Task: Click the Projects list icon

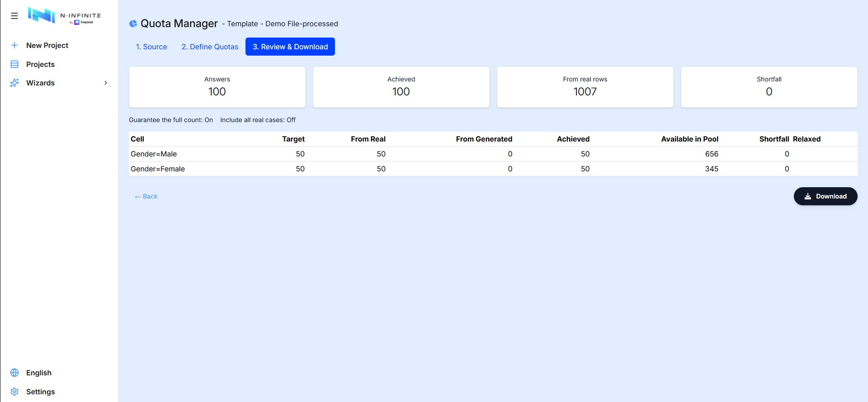Action: (x=14, y=64)
